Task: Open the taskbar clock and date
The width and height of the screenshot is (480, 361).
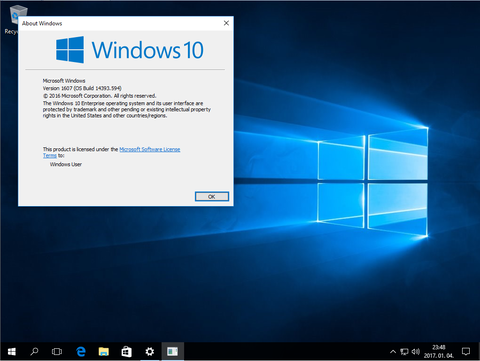Action: point(439,352)
